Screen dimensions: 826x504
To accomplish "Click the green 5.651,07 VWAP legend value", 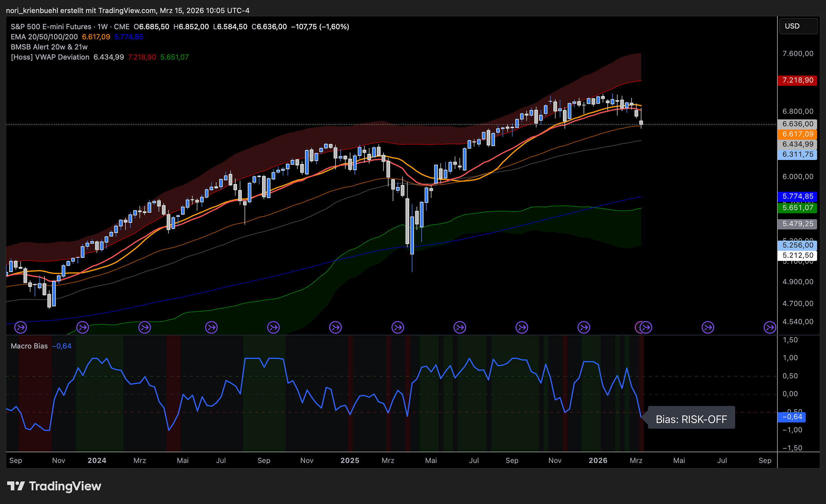I will [174, 57].
